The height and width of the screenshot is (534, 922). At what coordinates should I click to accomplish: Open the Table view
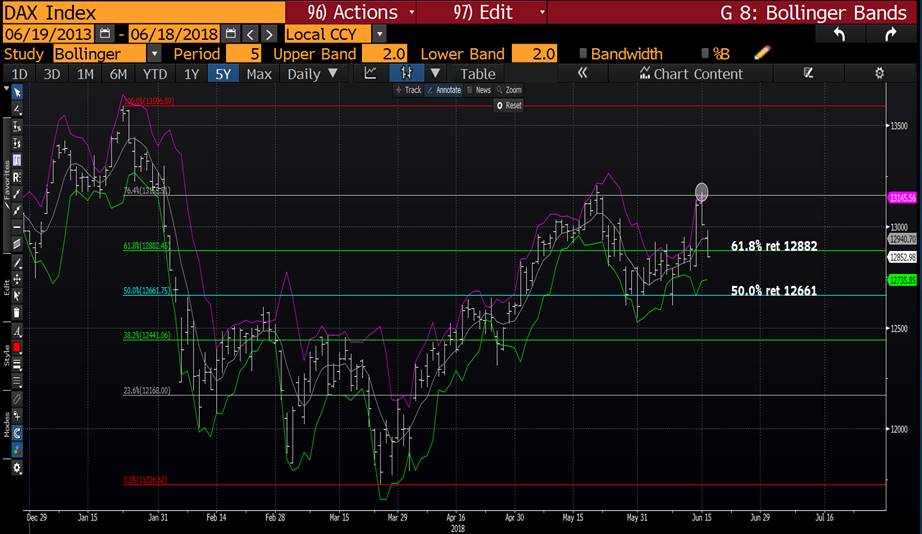click(477, 74)
